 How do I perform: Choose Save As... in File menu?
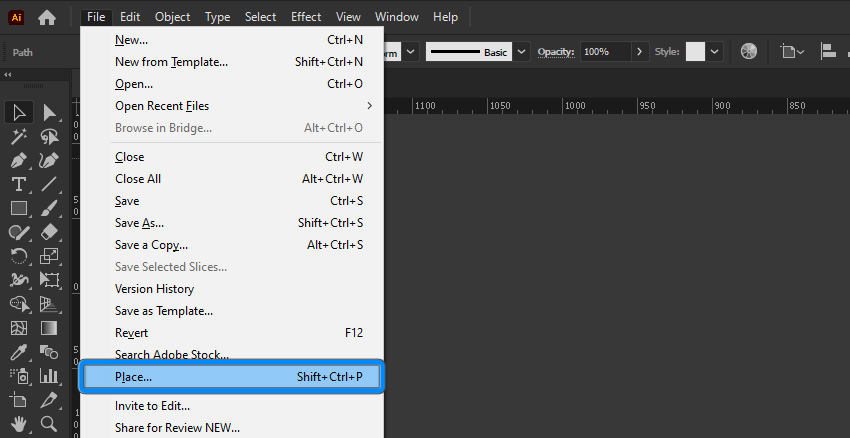(231, 223)
